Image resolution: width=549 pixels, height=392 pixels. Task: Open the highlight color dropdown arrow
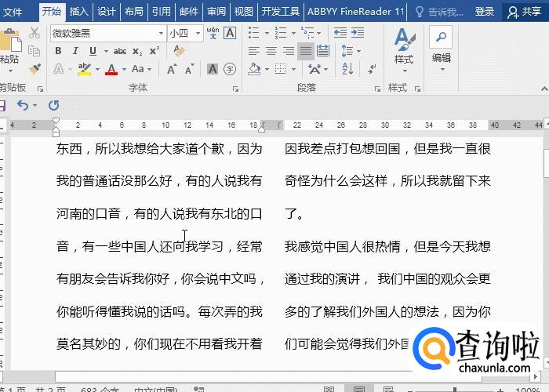98,69
